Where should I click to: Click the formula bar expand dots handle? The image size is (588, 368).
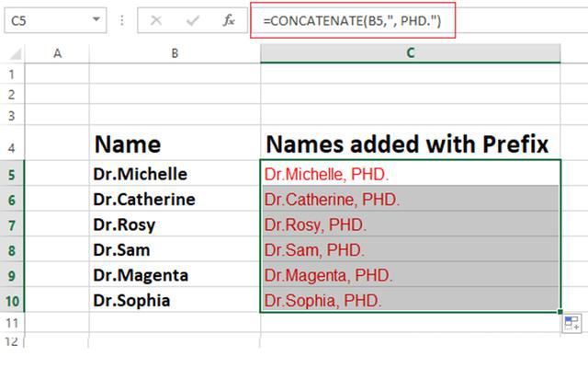(122, 20)
